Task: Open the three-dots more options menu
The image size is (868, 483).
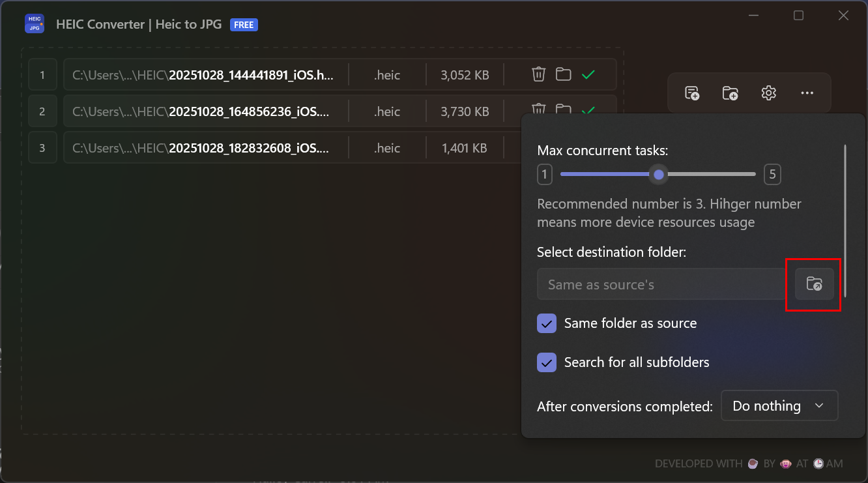Action: (x=807, y=93)
